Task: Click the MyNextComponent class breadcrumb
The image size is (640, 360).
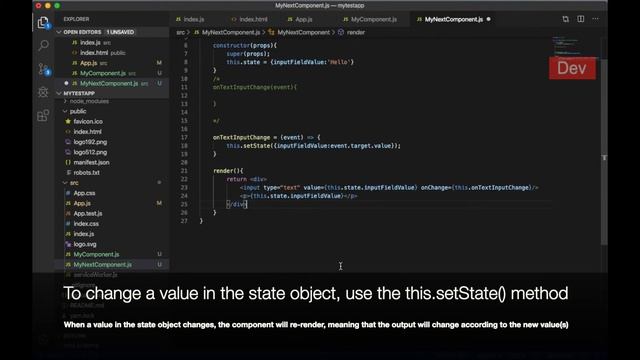Action: click(x=303, y=32)
